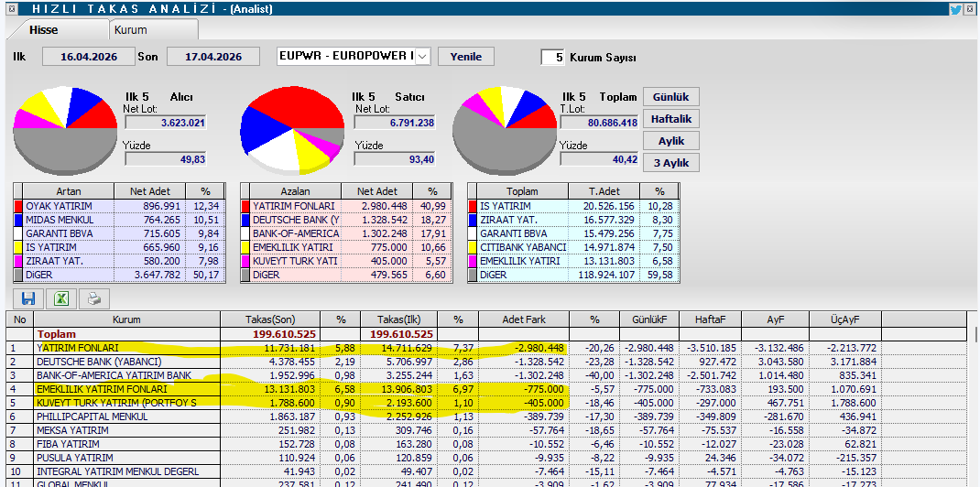Click red swatch beside YATIRIM FONLARI in Azalan
Viewport: 980px width, 487px height.
click(245, 205)
